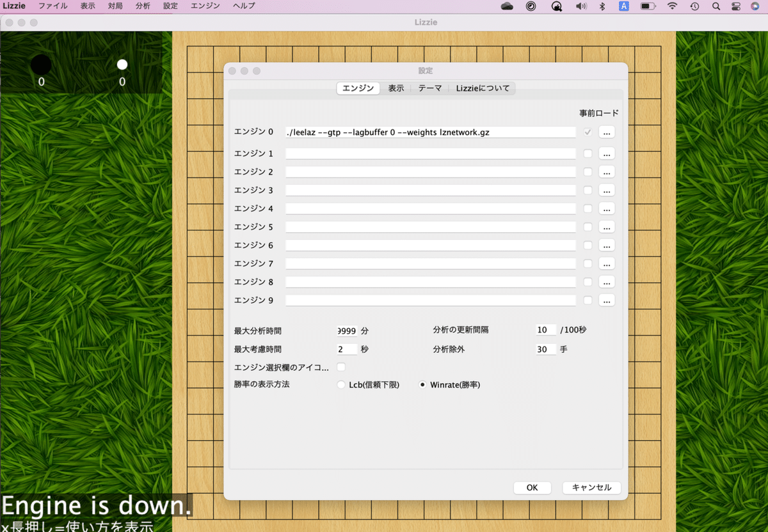The image size is (768, 532).
Task: Click the 分析の更新間隔 value field
Action: tap(546, 330)
